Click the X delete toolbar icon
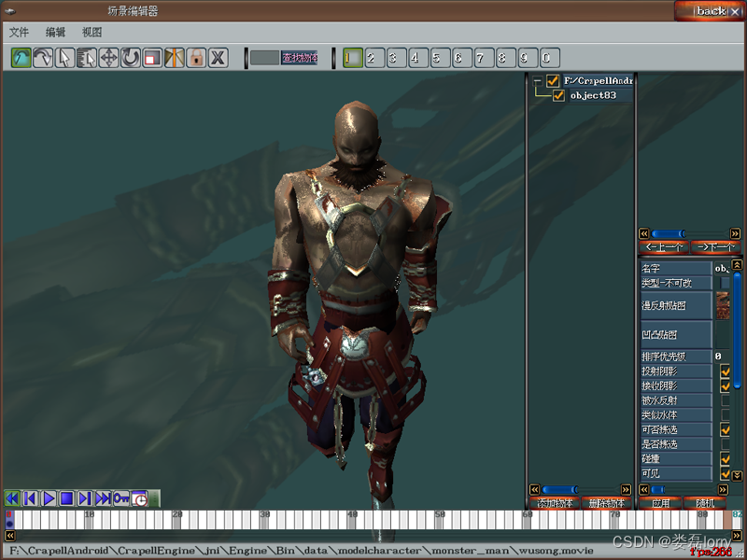Image resolution: width=747 pixels, height=560 pixels. [218, 58]
